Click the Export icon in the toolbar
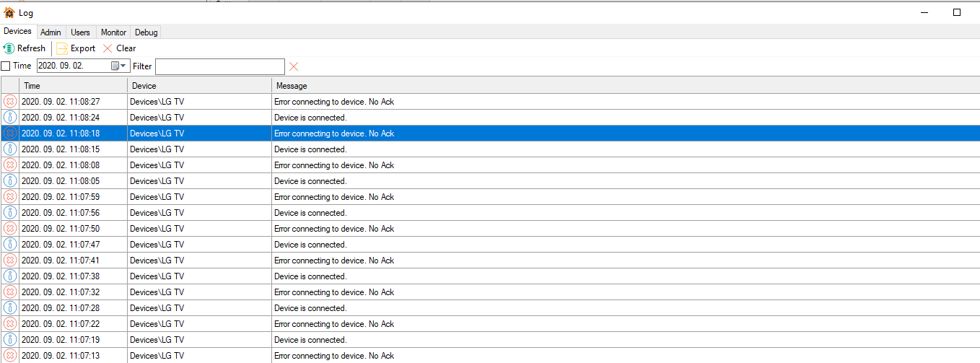Viewport: 980px width, 363px height. pos(62,48)
